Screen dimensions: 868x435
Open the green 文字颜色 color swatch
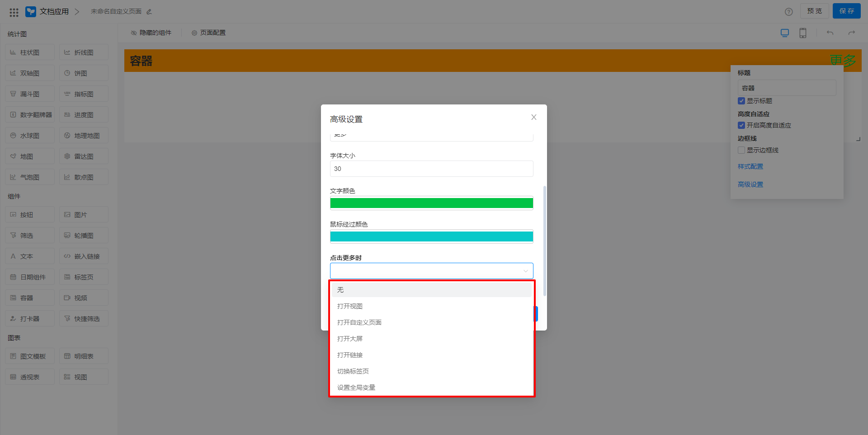coord(431,203)
